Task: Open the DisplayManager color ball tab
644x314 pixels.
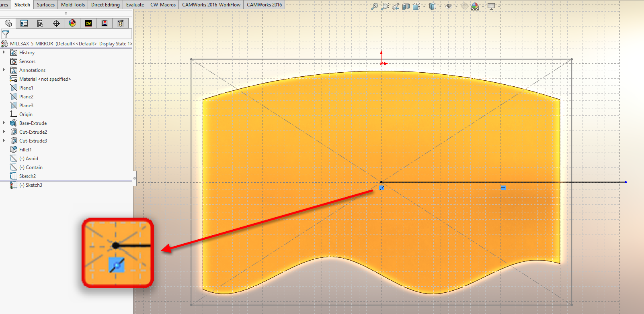Action: click(72, 23)
